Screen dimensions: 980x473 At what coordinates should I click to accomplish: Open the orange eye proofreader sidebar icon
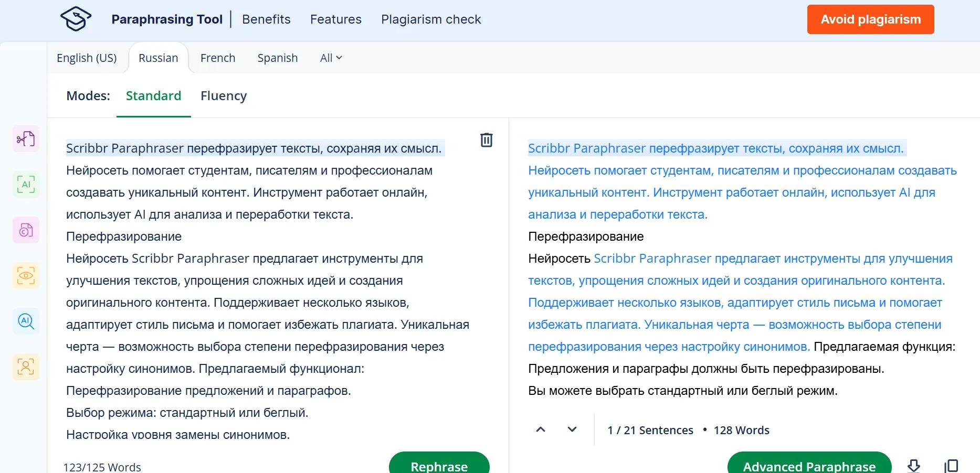point(26,276)
